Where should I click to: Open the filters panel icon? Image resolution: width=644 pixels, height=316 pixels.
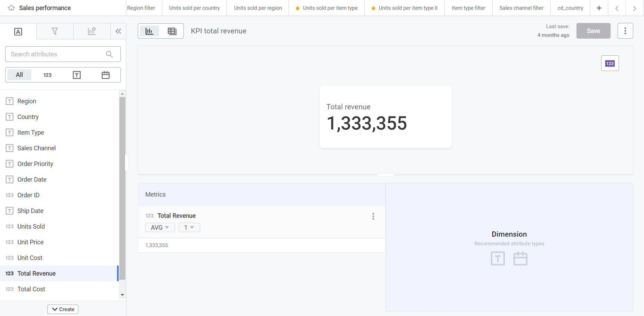[55, 31]
